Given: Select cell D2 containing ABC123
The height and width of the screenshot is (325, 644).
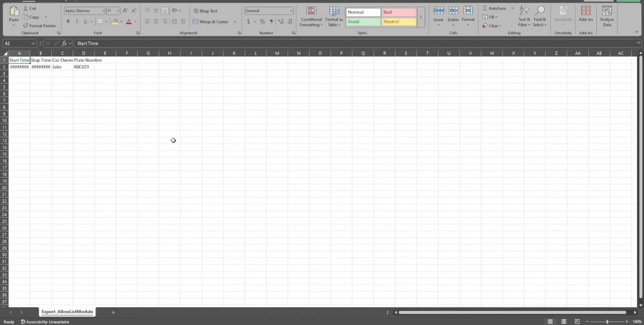Looking at the screenshot, I should pos(83,67).
